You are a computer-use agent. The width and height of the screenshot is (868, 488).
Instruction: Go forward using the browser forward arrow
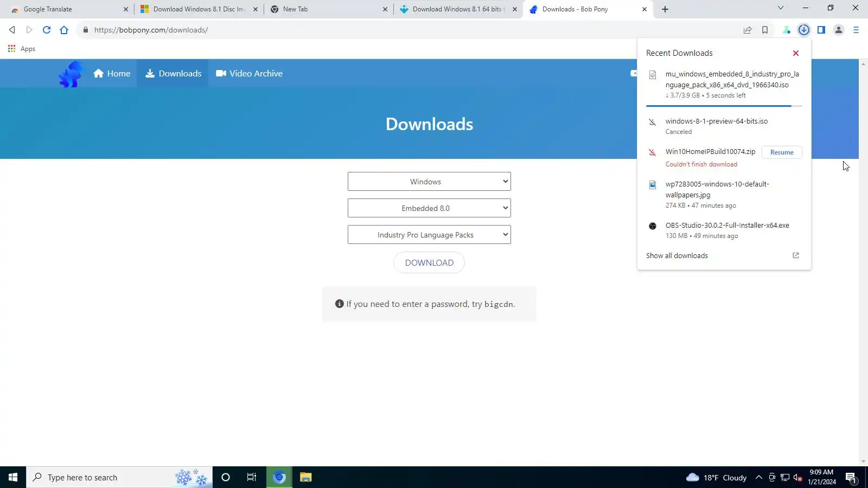29,30
